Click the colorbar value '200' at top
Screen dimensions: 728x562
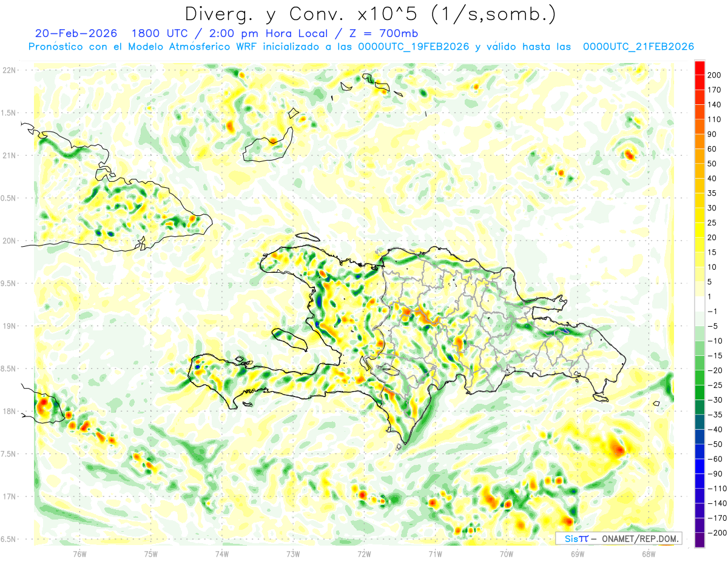tap(715, 75)
